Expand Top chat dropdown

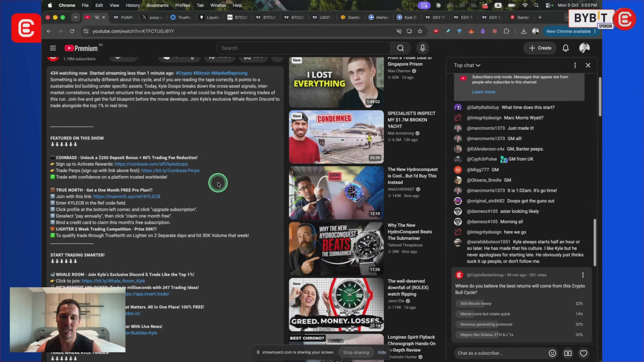click(x=467, y=65)
